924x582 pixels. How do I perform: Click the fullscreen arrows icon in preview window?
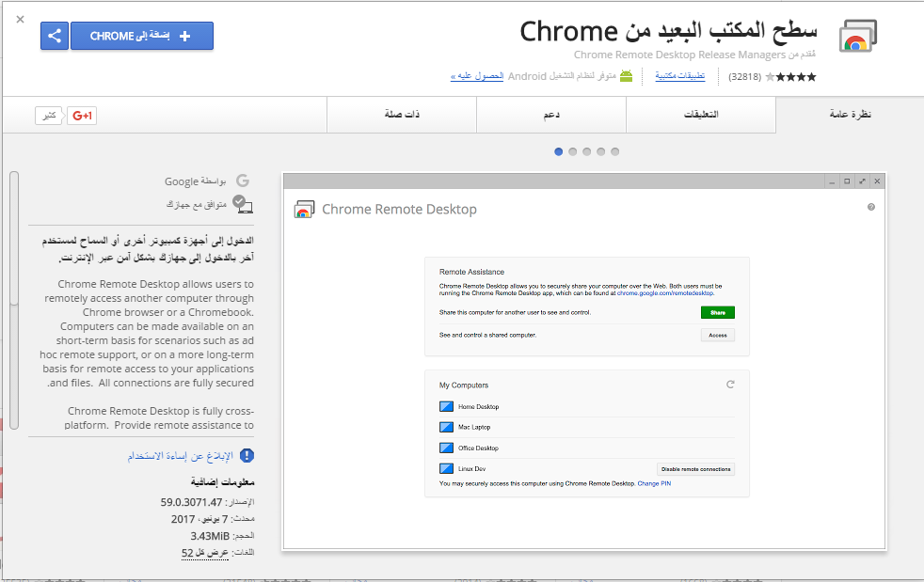tap(862, 181)
